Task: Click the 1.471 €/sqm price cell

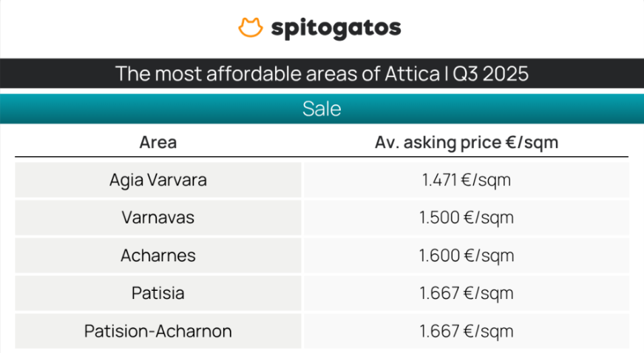Action: coord(466,180)
